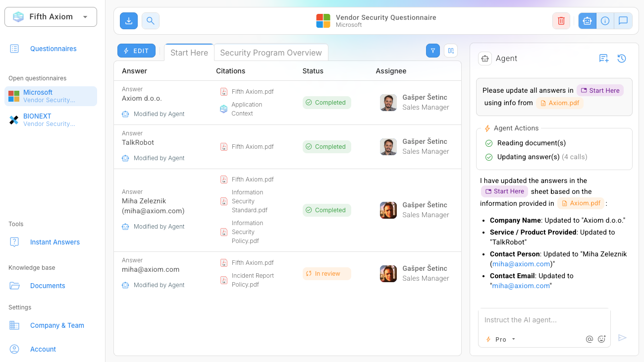Viewport: 644px width, 362px height.
Task: Open the In review status dropdown
Action: pos(327,274)
